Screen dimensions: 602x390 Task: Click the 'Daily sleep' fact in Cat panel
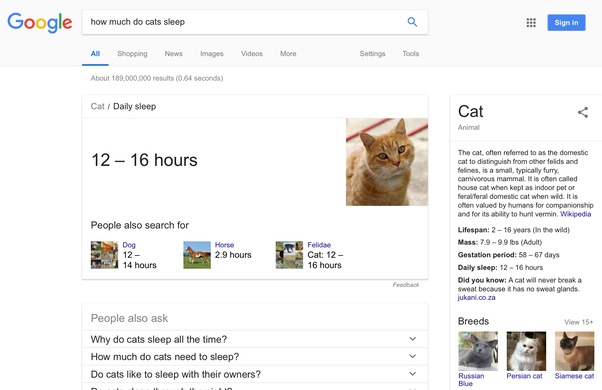click(500, 268)
